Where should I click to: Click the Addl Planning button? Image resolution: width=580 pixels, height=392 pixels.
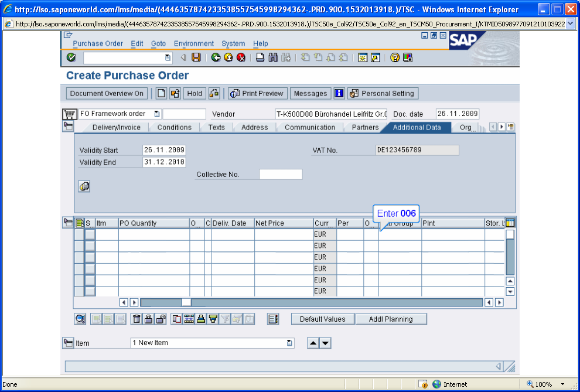(x=391, y=319)
